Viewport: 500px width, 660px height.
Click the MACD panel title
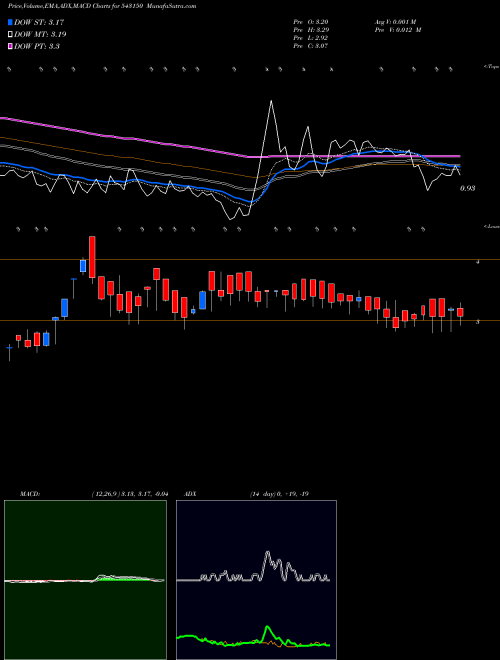pos(30,494)
